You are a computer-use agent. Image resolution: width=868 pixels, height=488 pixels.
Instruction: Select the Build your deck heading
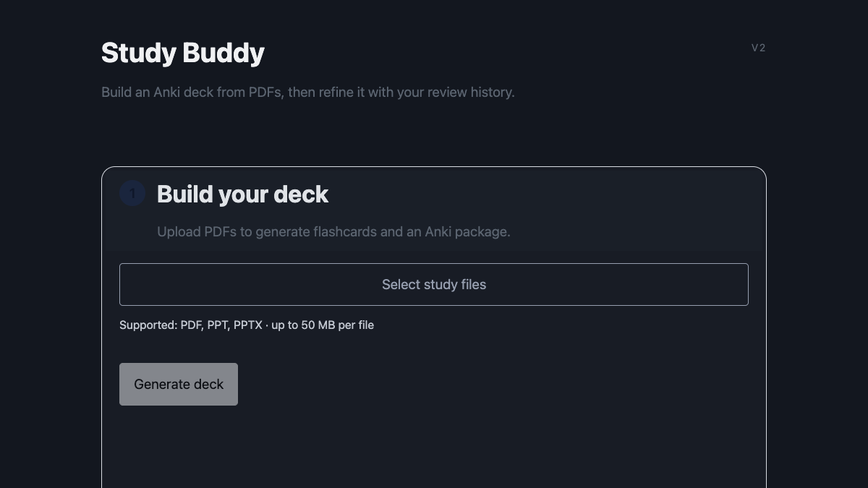tap(242, 194)
